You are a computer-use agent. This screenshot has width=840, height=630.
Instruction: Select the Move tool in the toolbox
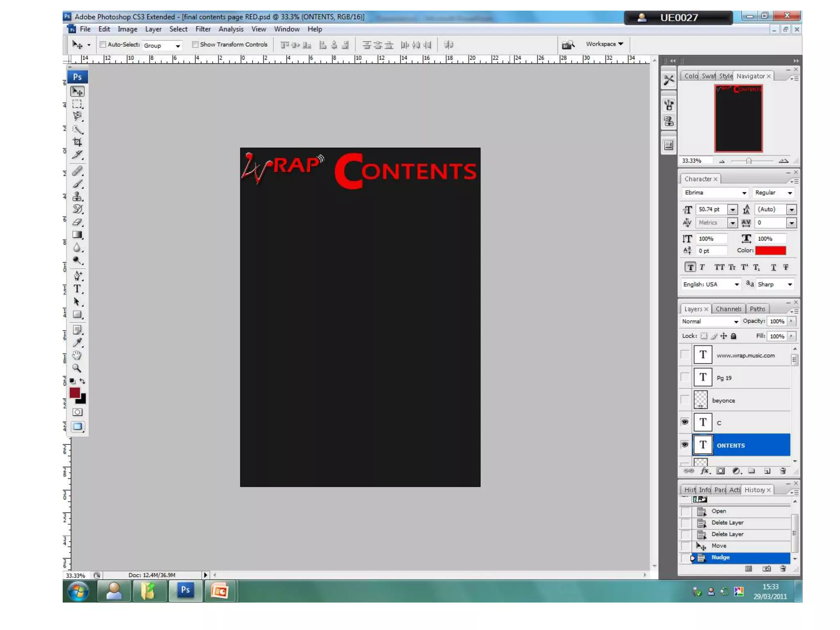click(x=78, y=91)
